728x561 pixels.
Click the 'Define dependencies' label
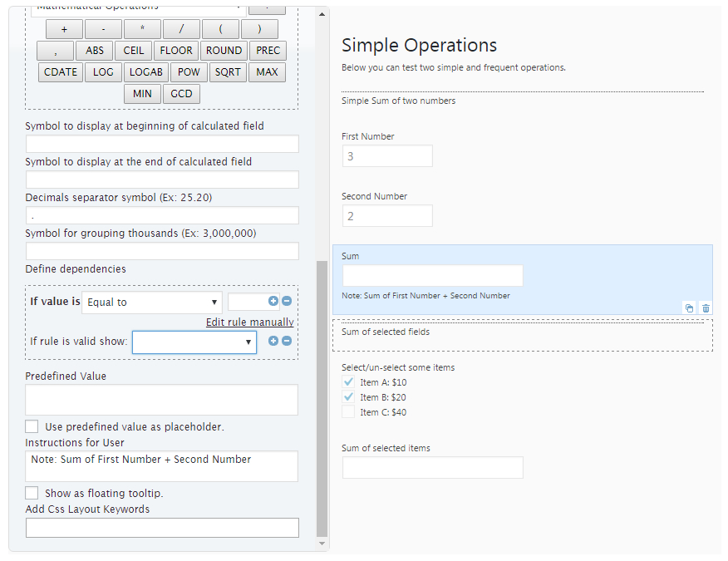[x=76, y=269]
